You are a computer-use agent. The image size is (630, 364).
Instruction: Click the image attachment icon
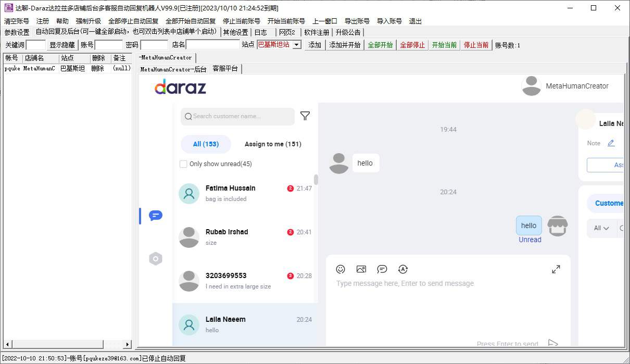[x=361, y=269]
